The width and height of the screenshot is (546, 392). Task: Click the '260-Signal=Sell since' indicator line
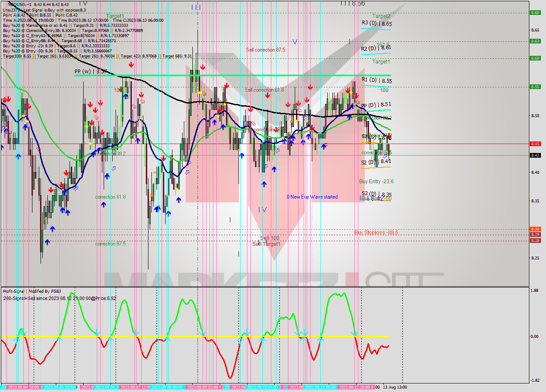pyautogui.click(x=59, y=298)
